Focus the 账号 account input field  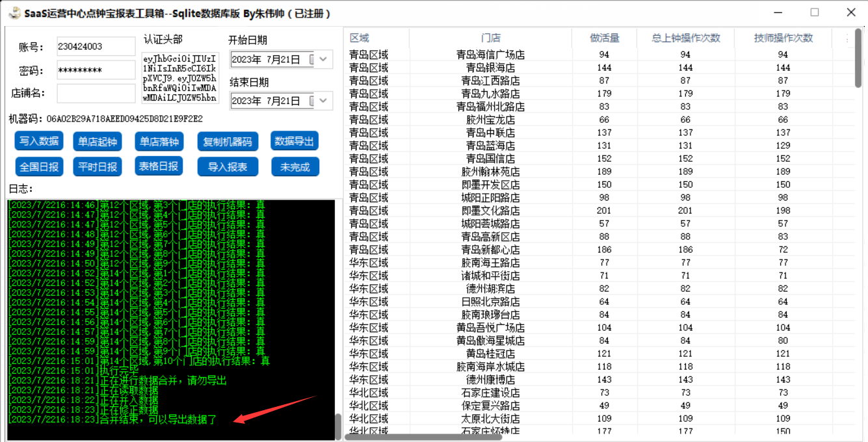coord(96,47)
